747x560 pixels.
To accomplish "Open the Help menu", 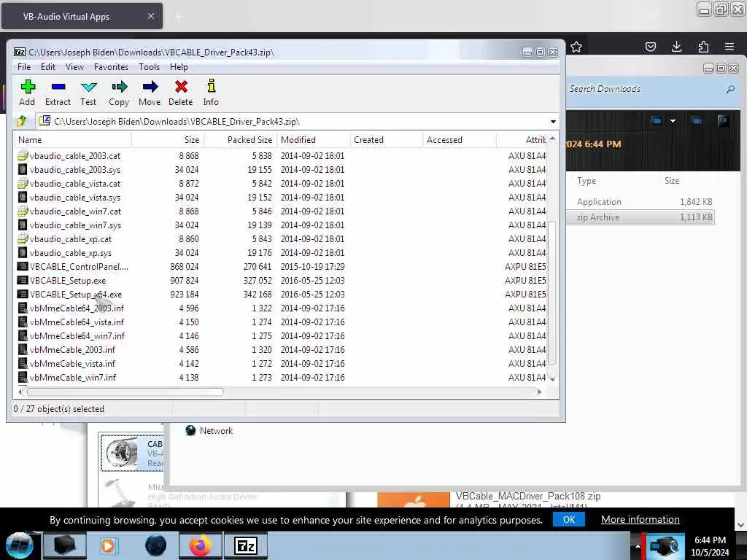I will pos(179,67).
